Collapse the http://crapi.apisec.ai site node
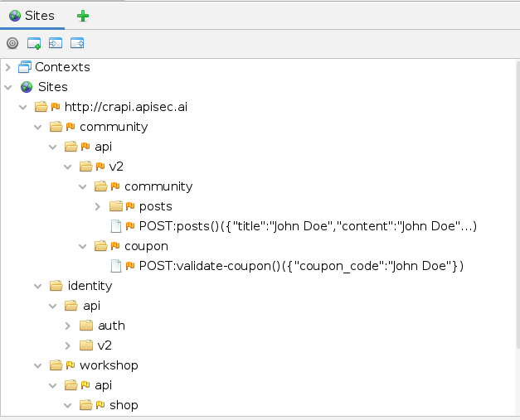 23,107
